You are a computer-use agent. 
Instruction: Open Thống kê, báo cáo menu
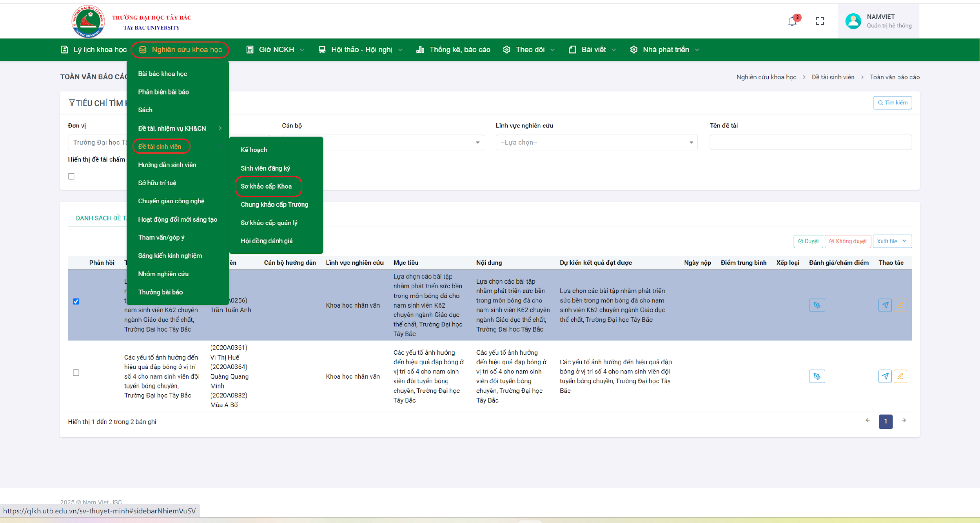tap(453, 50)
